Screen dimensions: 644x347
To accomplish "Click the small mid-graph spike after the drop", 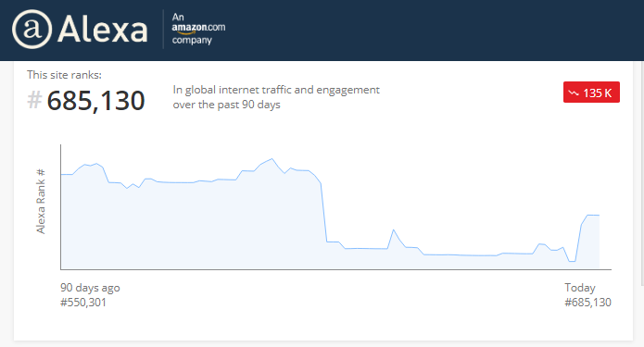I will [x=394, y=231].
